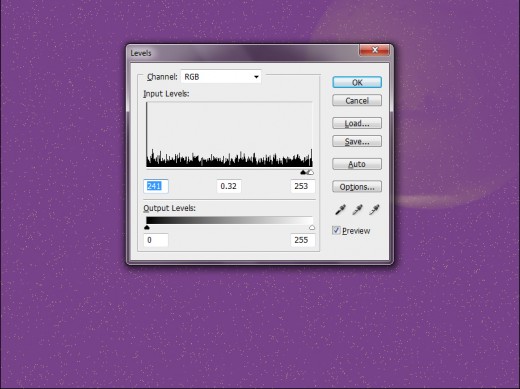
Task: Open the Options... dialog
Action: [x=357, y=187]
